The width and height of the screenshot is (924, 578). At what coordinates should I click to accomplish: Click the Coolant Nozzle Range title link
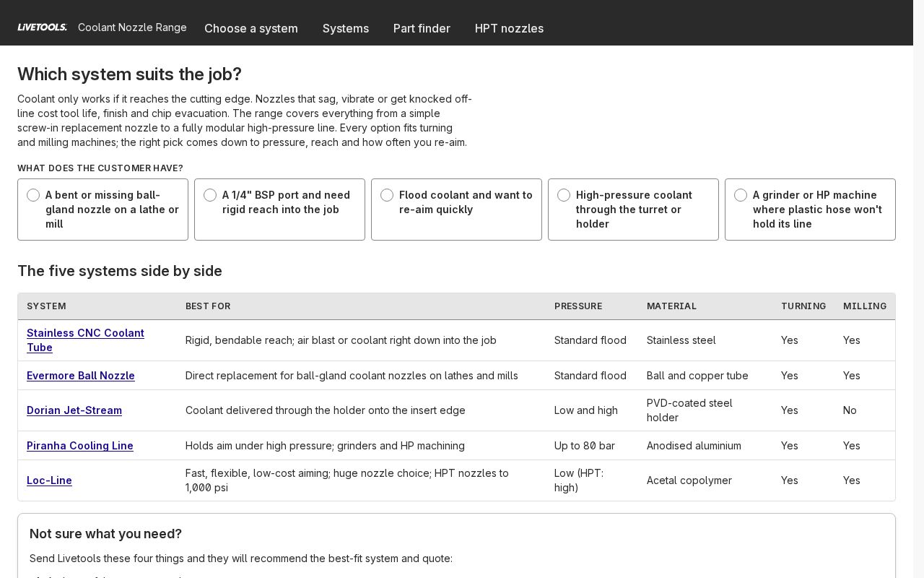[x=132, y=27]
